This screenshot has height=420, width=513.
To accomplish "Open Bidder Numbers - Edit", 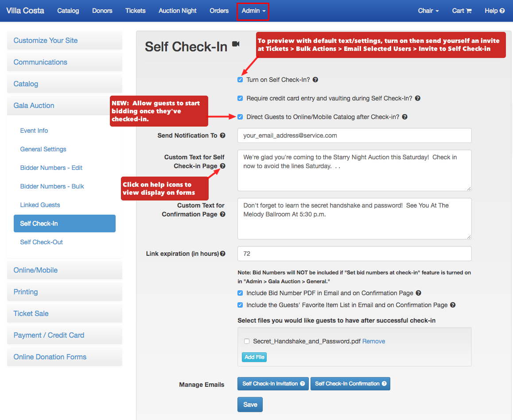I will pyautogui.click(x=51, y=168).
